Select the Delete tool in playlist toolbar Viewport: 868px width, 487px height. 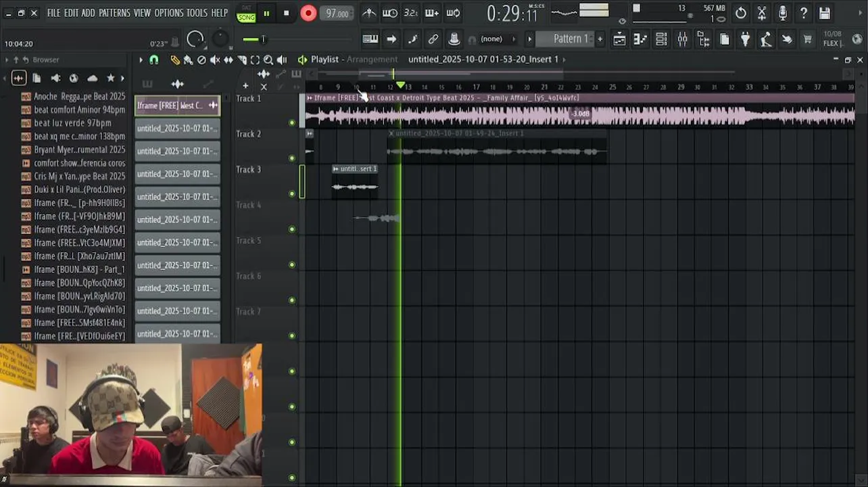tap(201, 60)
